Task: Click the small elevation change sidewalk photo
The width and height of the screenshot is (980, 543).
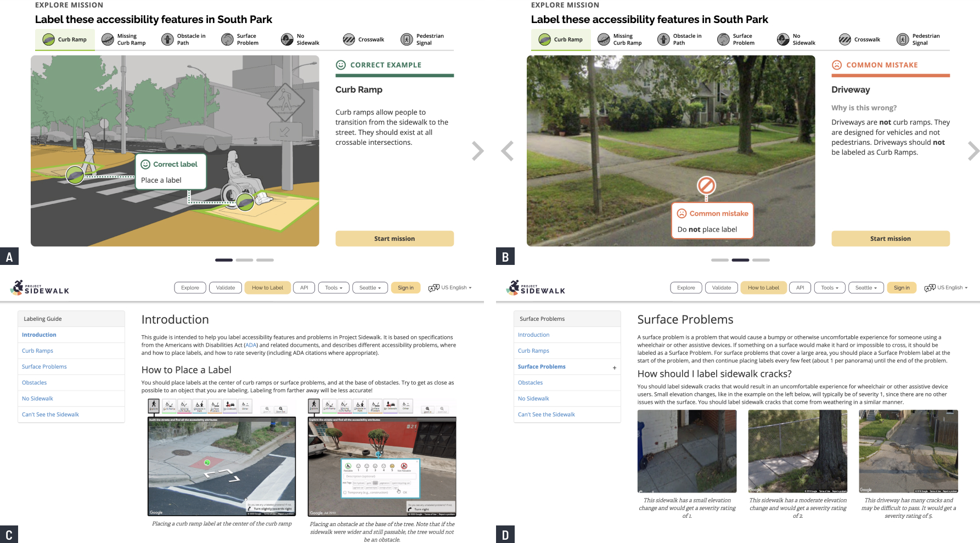Action: pos(687,451)
